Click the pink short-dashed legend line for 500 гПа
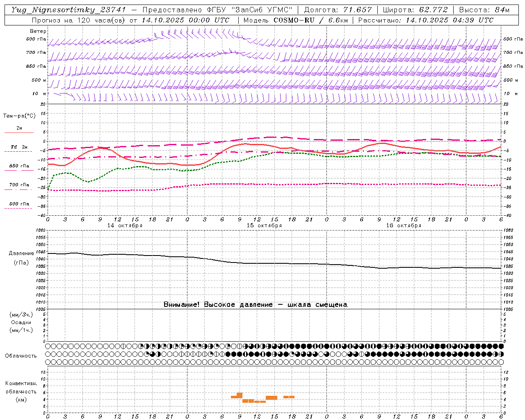This screenshot has height=420, width=525. [18, 208]
